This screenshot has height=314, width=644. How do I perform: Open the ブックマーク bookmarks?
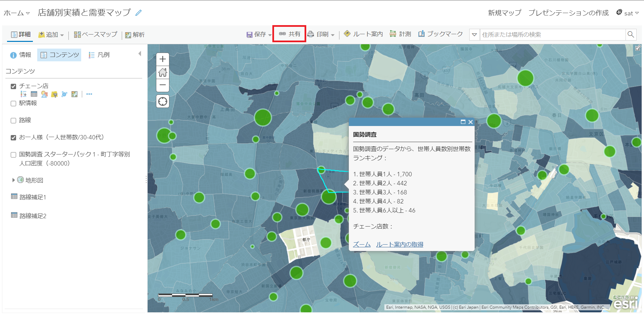click(440, 34)
